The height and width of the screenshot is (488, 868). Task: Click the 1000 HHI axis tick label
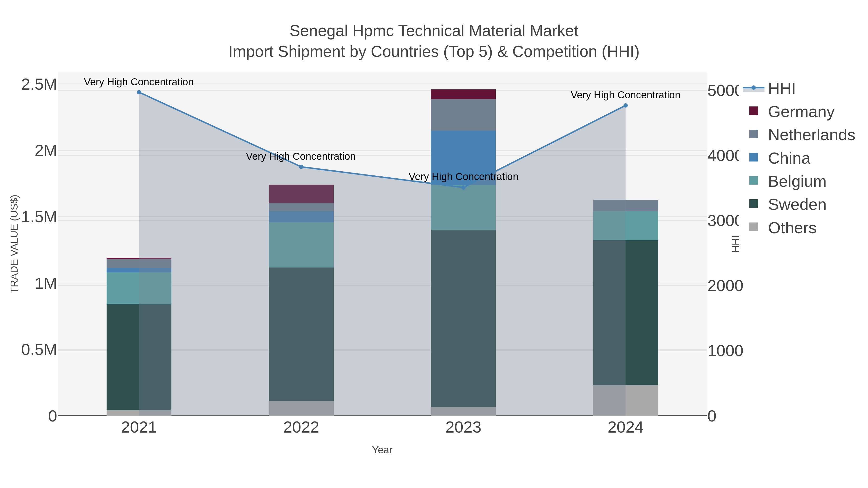click(725, 351)
